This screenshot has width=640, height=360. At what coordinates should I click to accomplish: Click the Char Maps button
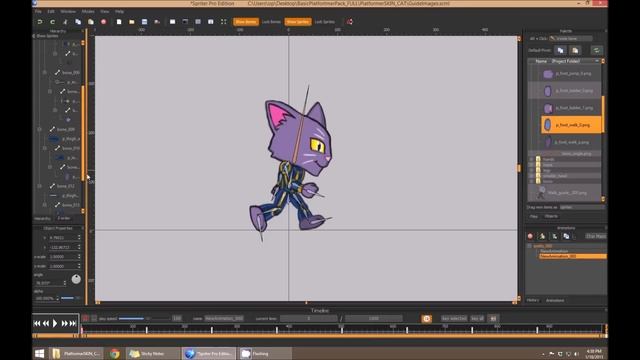596,236
